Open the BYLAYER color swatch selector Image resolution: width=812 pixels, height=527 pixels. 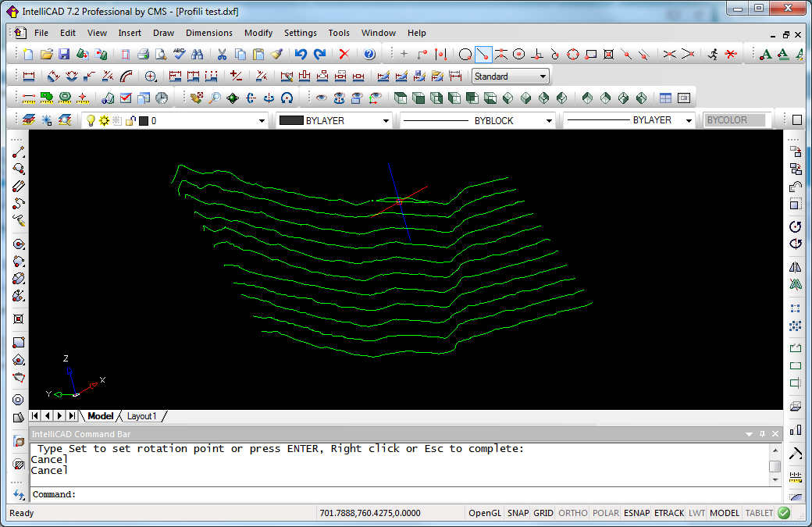333,121
